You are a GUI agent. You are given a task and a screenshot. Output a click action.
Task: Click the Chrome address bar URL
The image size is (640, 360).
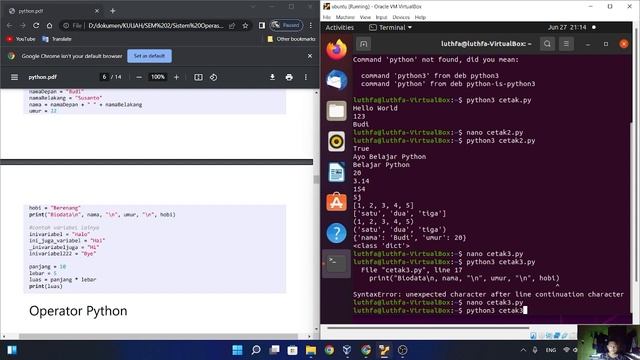tap(156, 25)
